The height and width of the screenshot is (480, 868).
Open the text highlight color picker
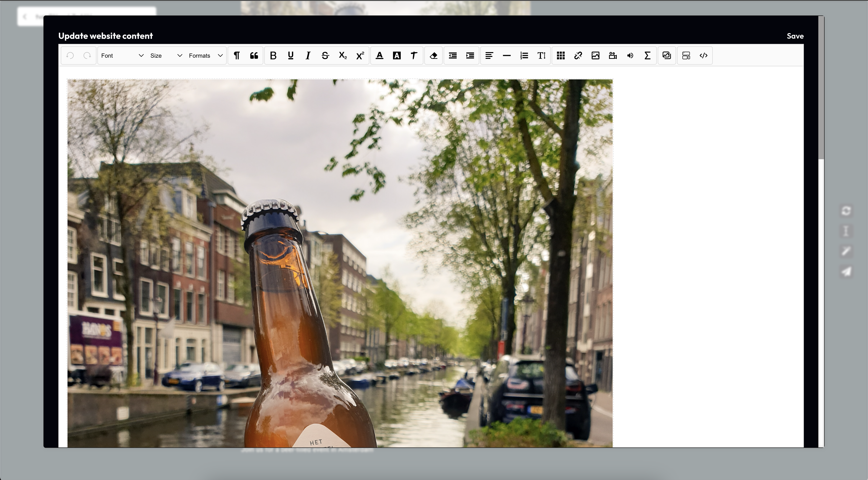(397, 56)
